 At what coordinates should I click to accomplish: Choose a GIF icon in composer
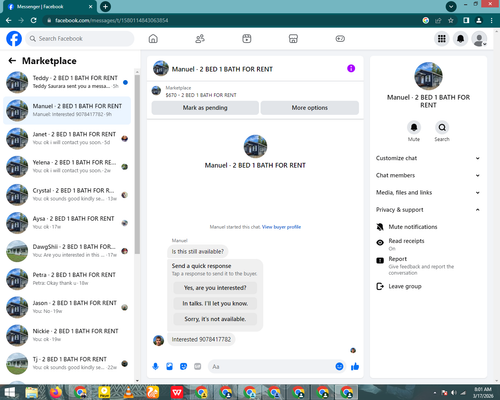coord(197,367)
